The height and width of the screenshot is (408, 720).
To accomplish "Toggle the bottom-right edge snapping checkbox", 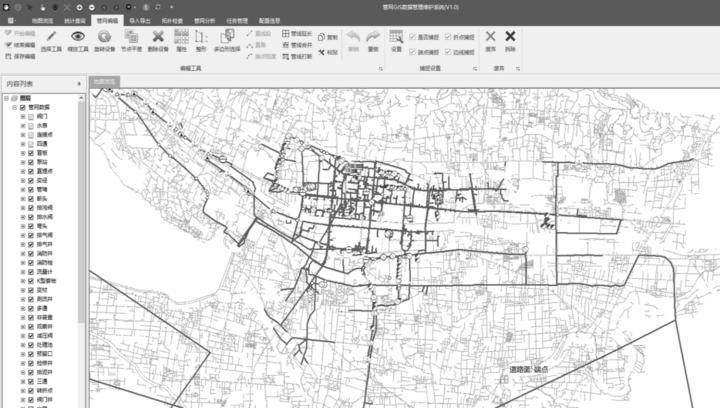I will click(448, 52).
